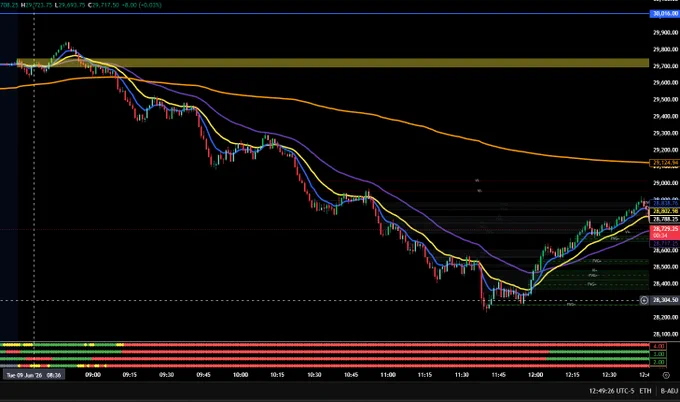
Task: Click the plus icon beside the 28,304.50 crosshair price
Action: coord(644,300)
